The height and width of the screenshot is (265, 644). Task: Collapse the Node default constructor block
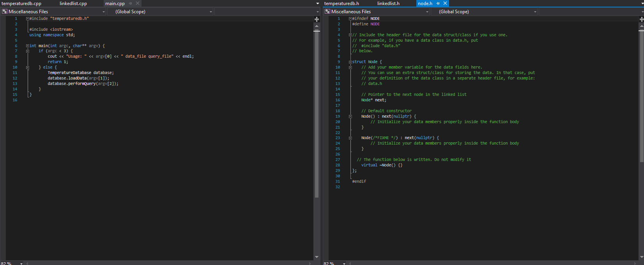(x=350, y=117)
